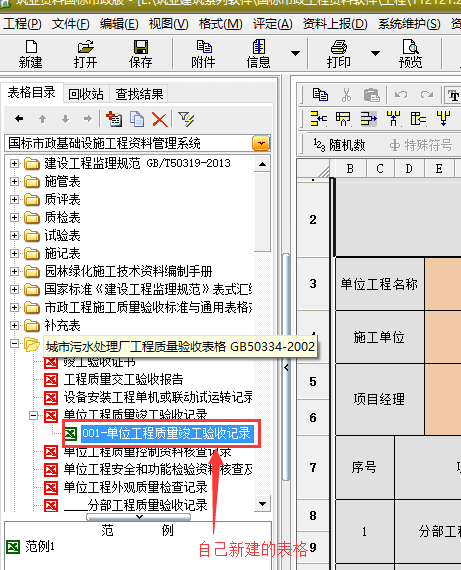The width and height of the screenshot is (461, 570).
Task: Open the 评定(A) menu
Action: point(273,24)
